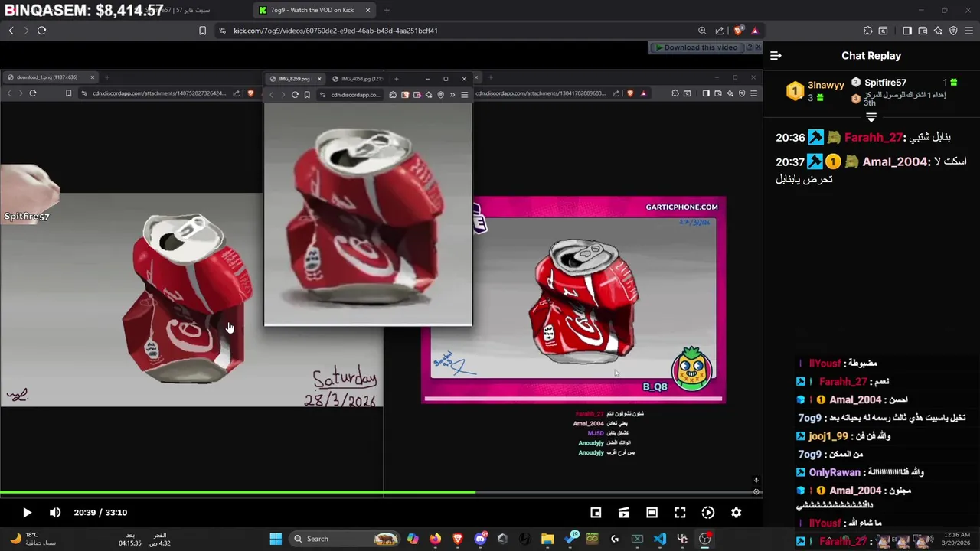Open Visual Studio Code from the taskbar
This screenshot has width=980, height=551.
[x=660, y=539]
